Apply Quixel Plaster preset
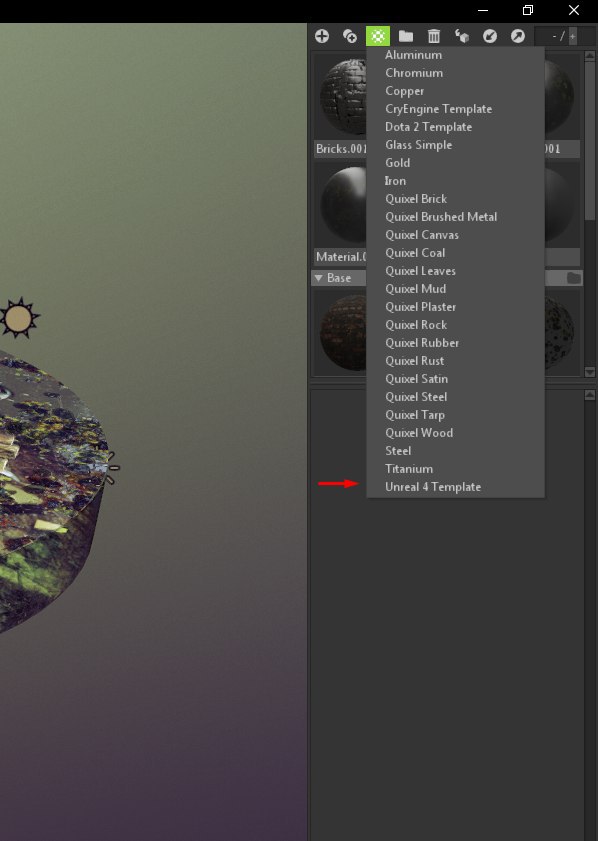This screenshot has width=598, height=841. (x=420, y=307)
